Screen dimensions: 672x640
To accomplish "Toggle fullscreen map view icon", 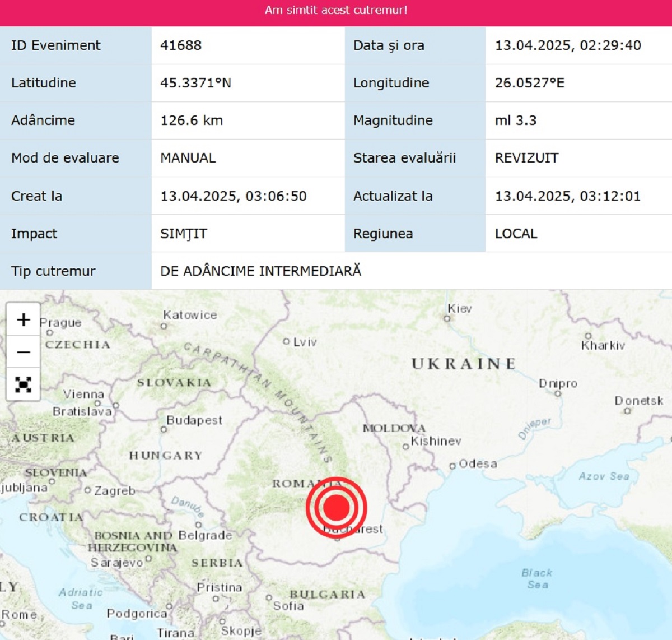I will 23,384.
